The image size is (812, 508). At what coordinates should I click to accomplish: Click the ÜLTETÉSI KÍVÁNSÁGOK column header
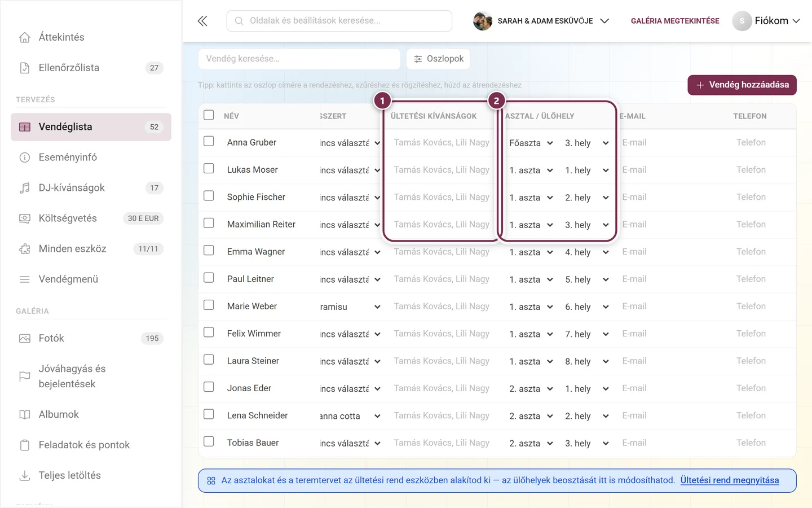434,116
